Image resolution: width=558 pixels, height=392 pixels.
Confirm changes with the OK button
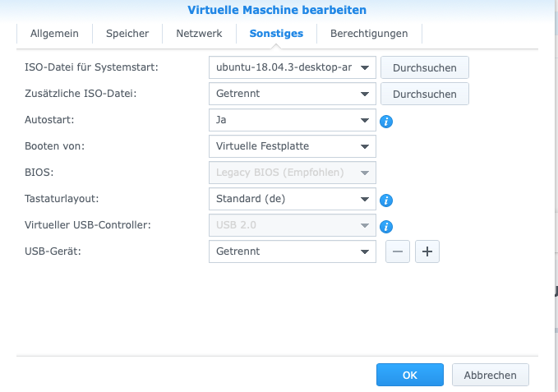[x=410, y=375]
